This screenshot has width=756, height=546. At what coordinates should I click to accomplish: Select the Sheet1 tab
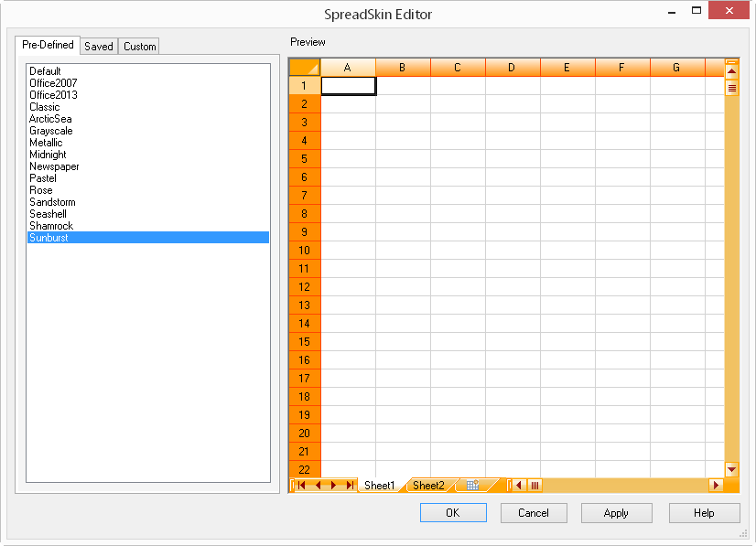coord(378,486)
